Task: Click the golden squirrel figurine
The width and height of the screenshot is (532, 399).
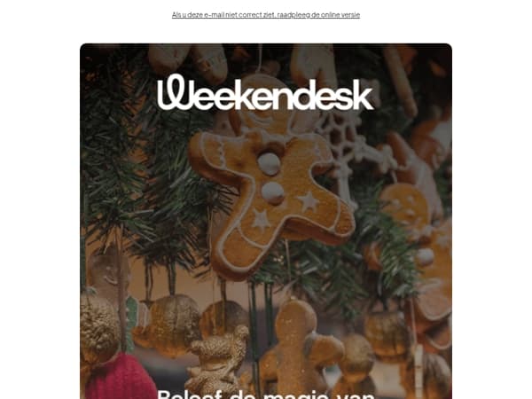Action: 219,362
